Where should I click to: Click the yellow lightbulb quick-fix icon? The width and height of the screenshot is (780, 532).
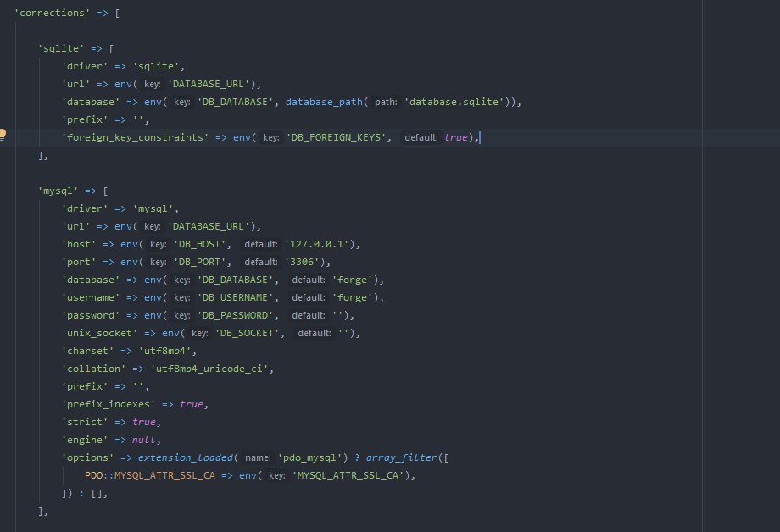3,134
